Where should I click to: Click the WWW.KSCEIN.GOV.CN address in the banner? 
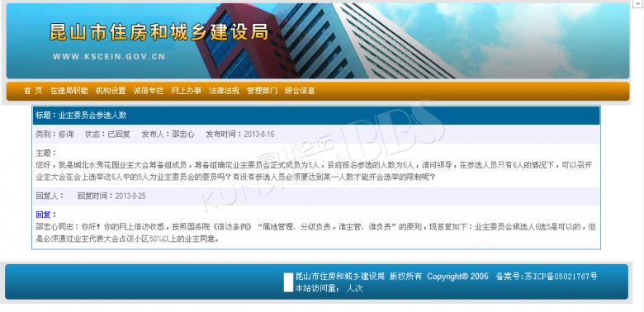(109, 57)
